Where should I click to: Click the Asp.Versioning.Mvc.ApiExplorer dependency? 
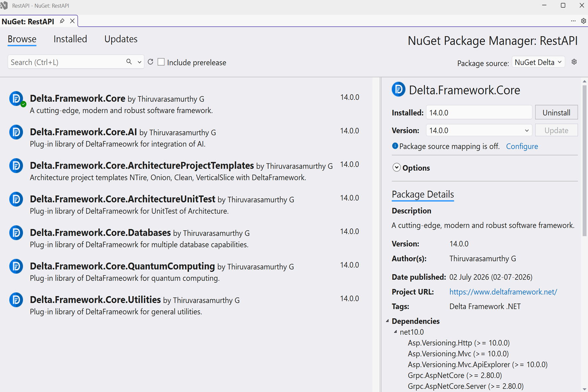477,364
